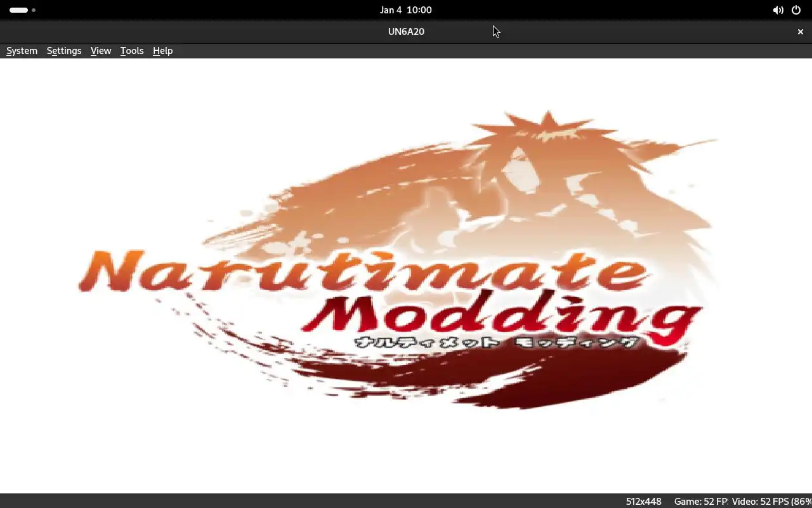Click the Video: 52 FPS status entry
The height and width of the screenshot is (508, 812).
point(771,502)
